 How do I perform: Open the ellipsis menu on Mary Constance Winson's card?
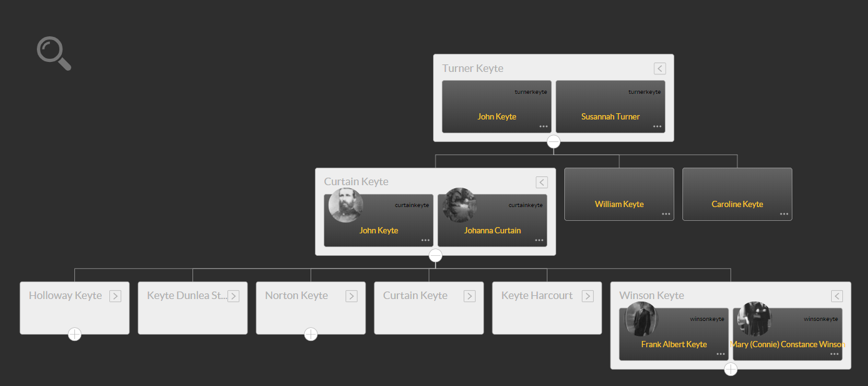[x=834, y=354]
